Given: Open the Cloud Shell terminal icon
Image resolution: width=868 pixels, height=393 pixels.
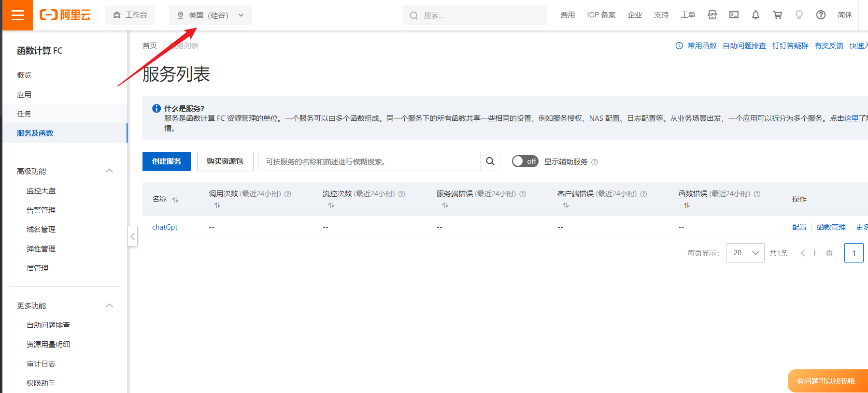Looking at the screenshot, I should tap(734, 15).
